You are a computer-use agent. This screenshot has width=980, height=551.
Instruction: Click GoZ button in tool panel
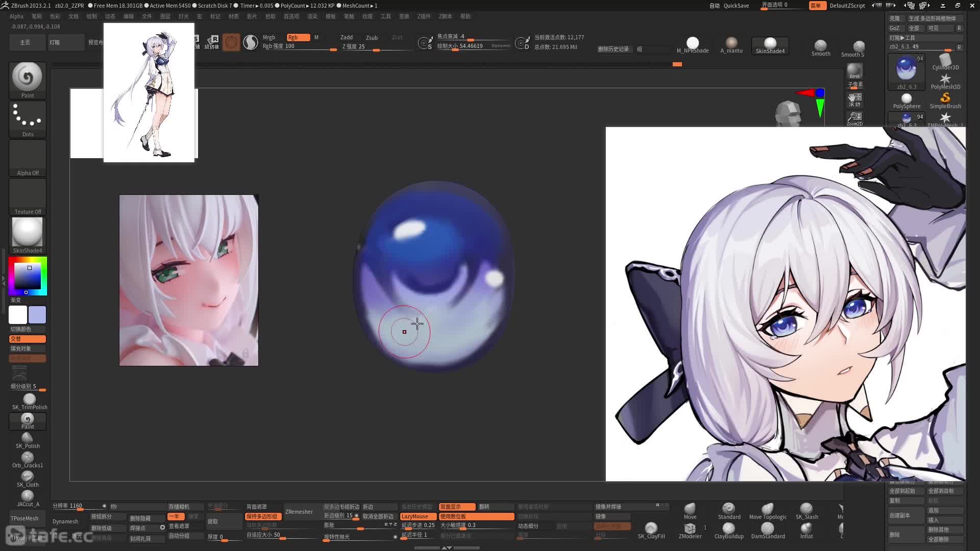tap(896, 28)
